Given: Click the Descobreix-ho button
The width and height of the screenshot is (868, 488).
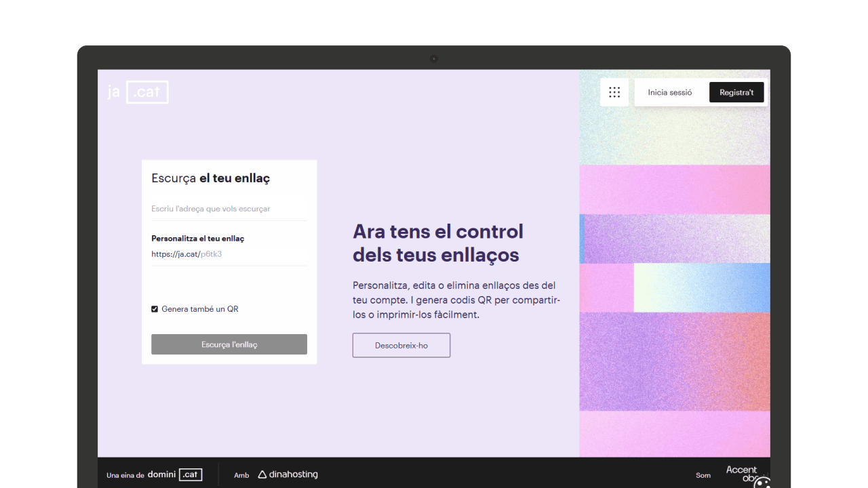Looking at the screenshot, I should [401, 345].
